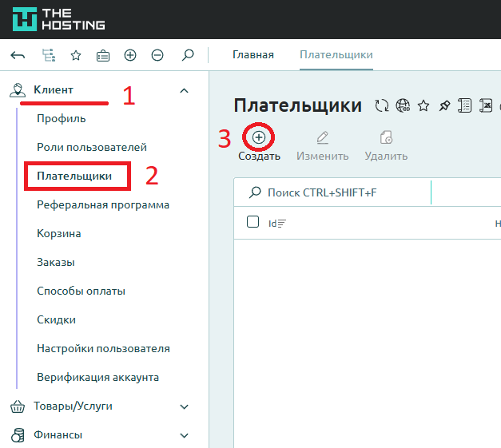501x448 pixels.
Task: Collapse the Клиент menu section
Action: pos(185,90)
